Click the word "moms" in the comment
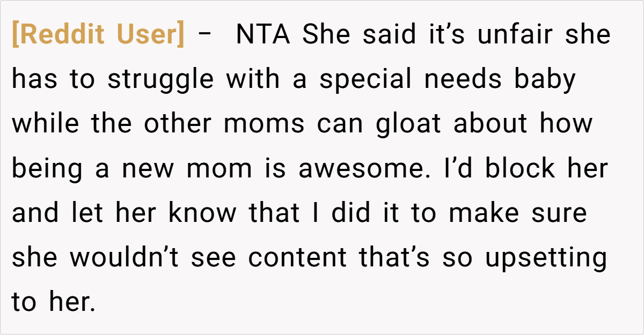The height and width of the screenshot is (335, 644). 264,124
